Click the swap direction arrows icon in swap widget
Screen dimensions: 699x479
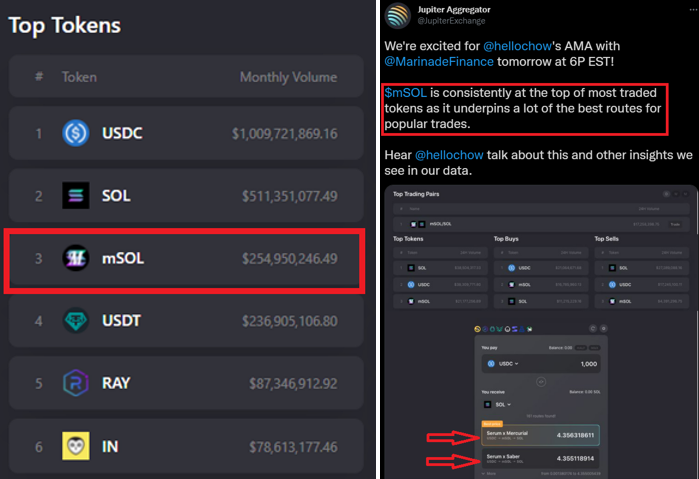coord(541,382)
